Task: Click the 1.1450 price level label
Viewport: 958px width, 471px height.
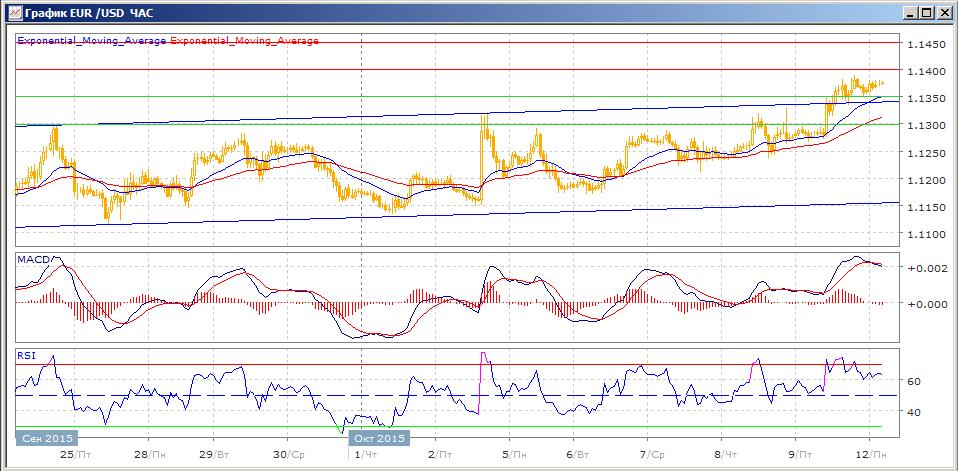Action: [x=926, y=44]
